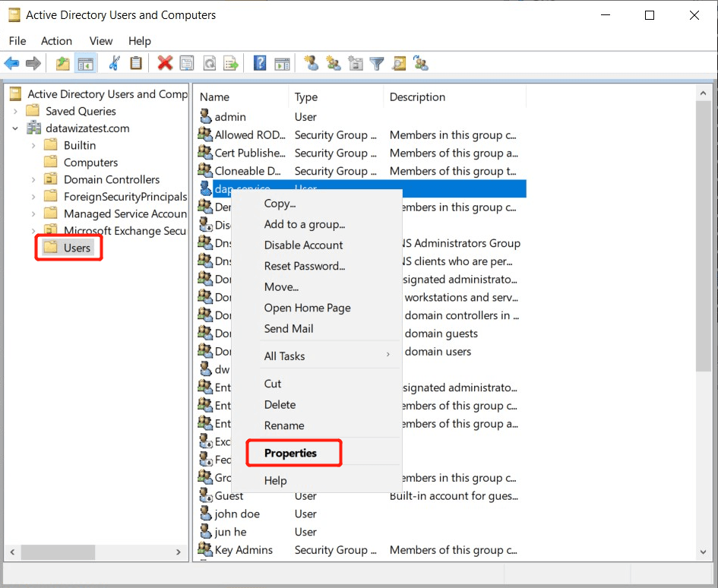Select the Users folder in tree
This screenshot has width=718, height=588.
click(x=68, y=248)
